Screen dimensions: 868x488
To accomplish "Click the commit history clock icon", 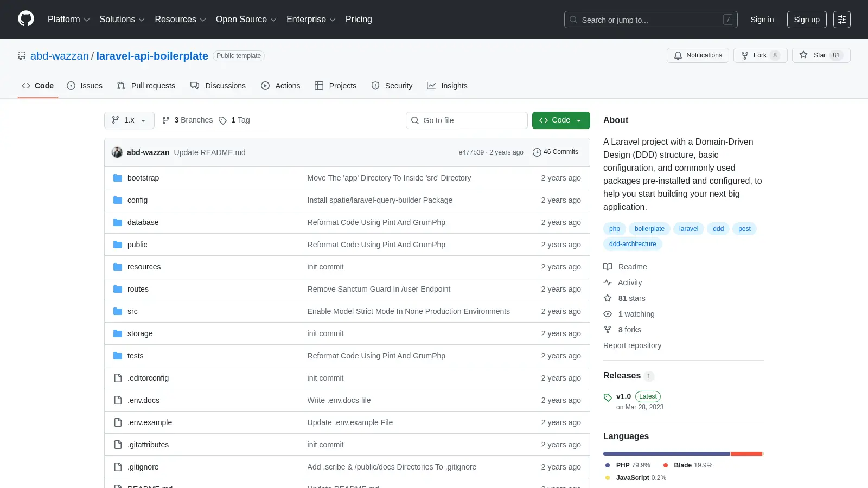I will coord(537,152).
